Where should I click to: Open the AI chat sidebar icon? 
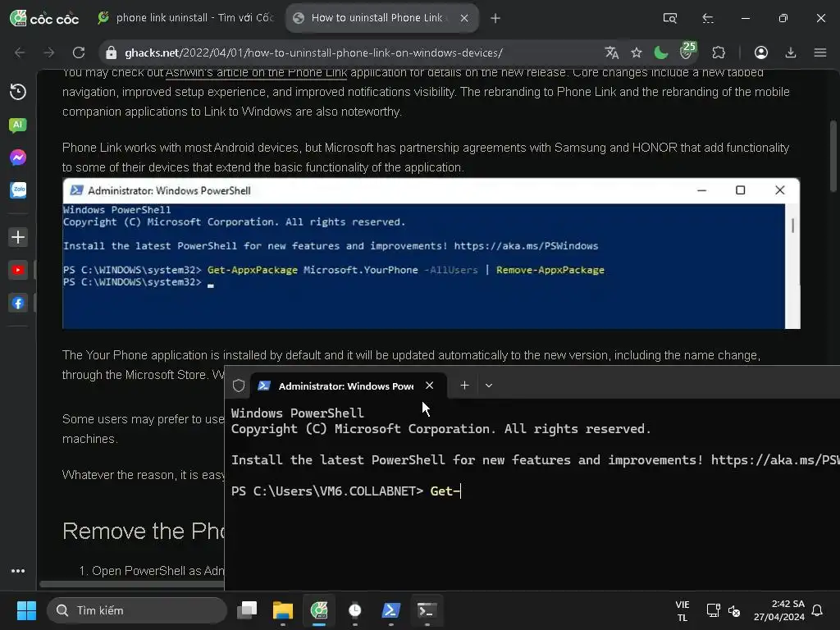pyautogui.click(x=18, y=126)
